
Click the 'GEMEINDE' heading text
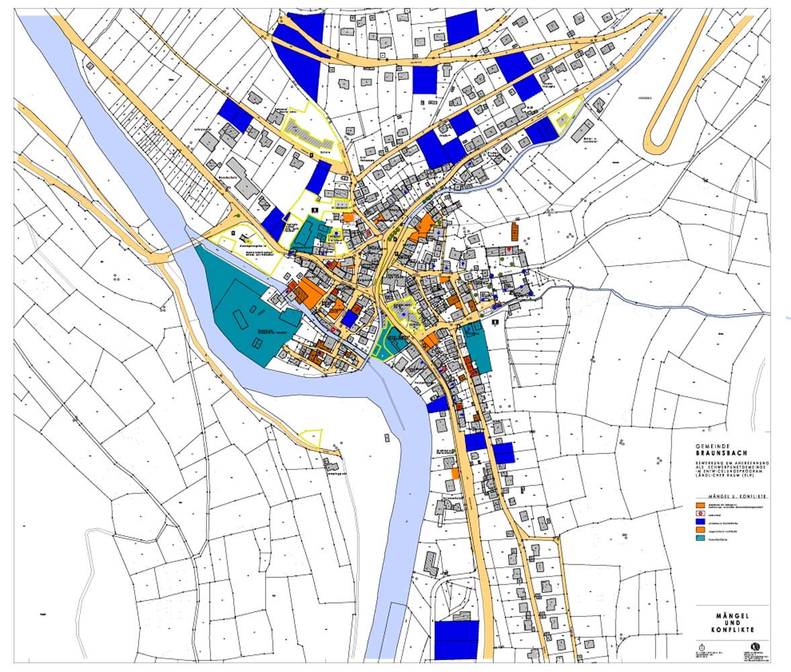(712, 446)
